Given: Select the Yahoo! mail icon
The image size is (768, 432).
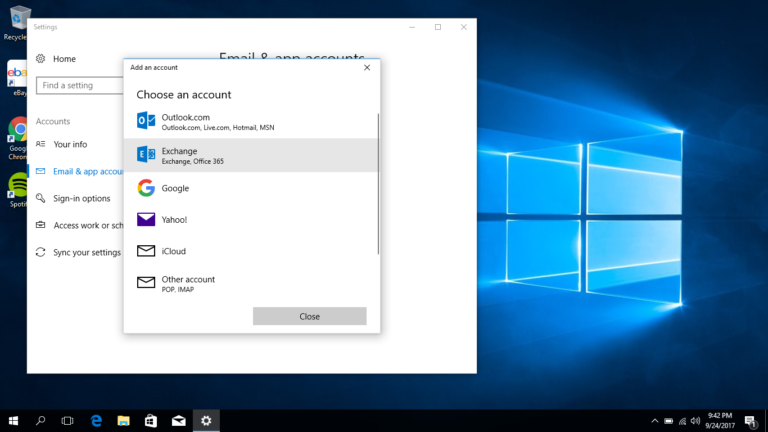Looking at the screenshot, I should pyautogui.click(x=145, y=219).
